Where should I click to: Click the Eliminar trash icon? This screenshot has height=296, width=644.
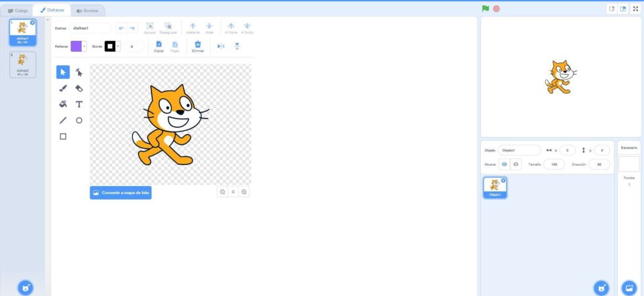198,44
